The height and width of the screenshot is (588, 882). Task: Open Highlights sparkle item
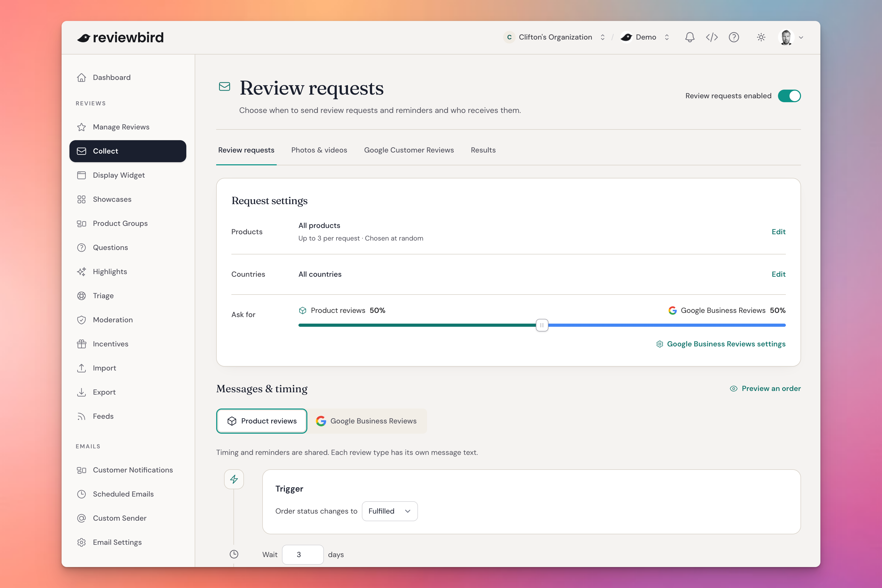click(128, 271)
